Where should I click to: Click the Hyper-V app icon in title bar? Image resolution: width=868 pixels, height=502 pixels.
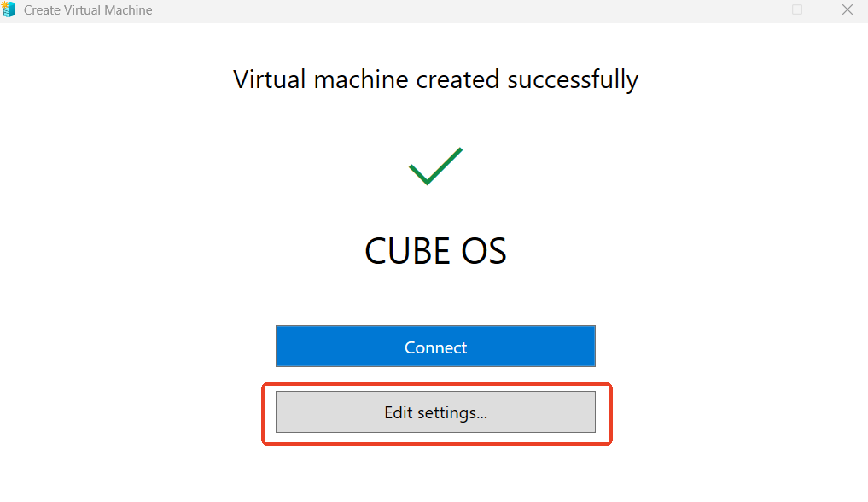tap(9, 10)
